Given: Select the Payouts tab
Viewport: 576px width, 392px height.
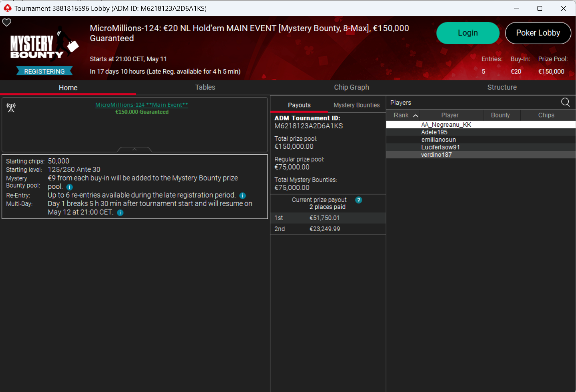Looking at the screenshot, I should pyautogui.click(x=299, y=105).
